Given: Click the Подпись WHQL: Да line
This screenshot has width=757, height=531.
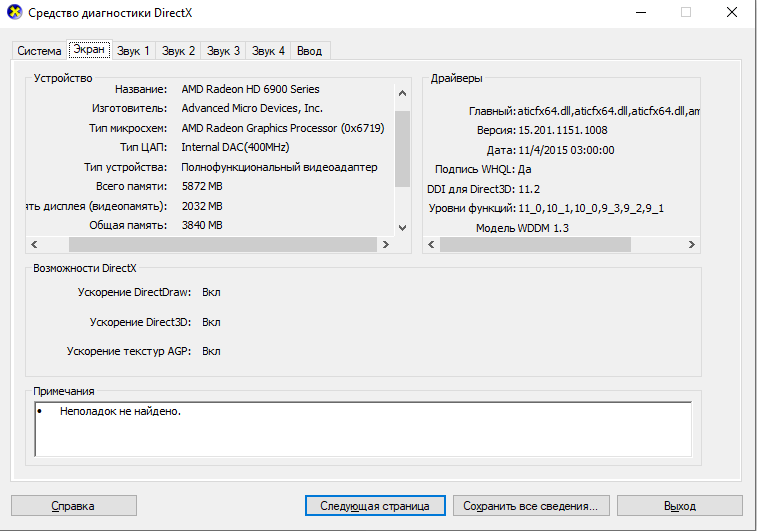Looking at the screenshot, I should tap(483, 169).
